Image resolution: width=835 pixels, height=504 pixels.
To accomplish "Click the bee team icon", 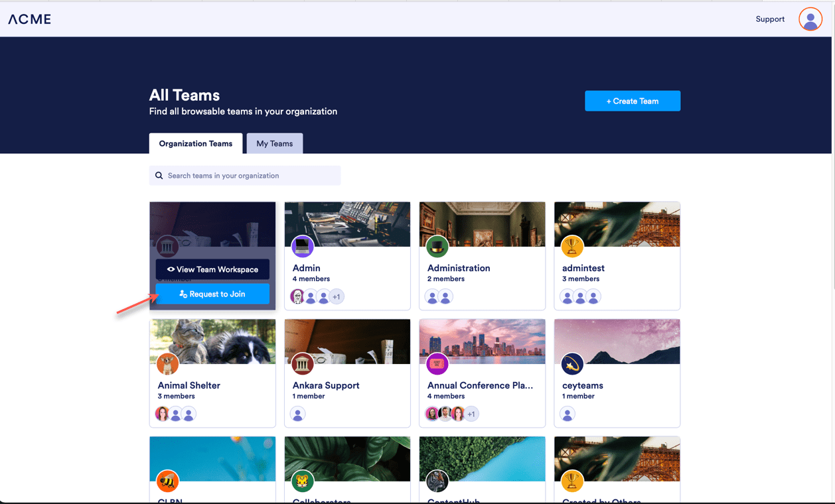I will point(168,481).
